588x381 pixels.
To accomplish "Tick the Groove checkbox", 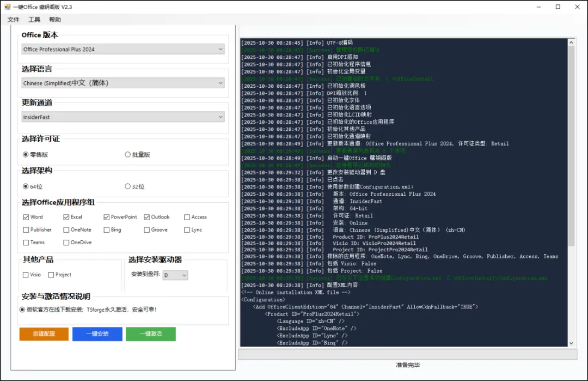I will pos(146,229).
